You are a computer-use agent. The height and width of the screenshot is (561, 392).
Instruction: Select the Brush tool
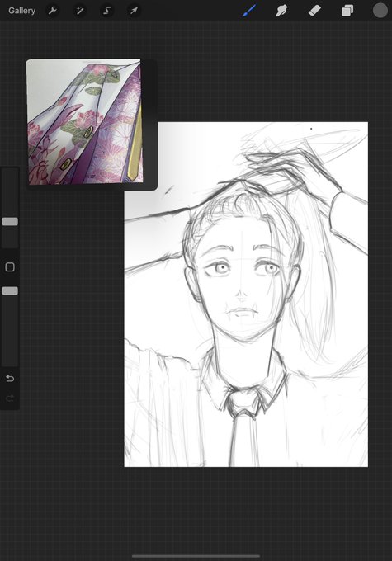coord(249,11)
